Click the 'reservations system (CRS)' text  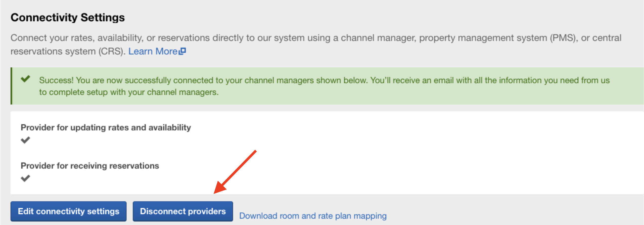(67, 51)
